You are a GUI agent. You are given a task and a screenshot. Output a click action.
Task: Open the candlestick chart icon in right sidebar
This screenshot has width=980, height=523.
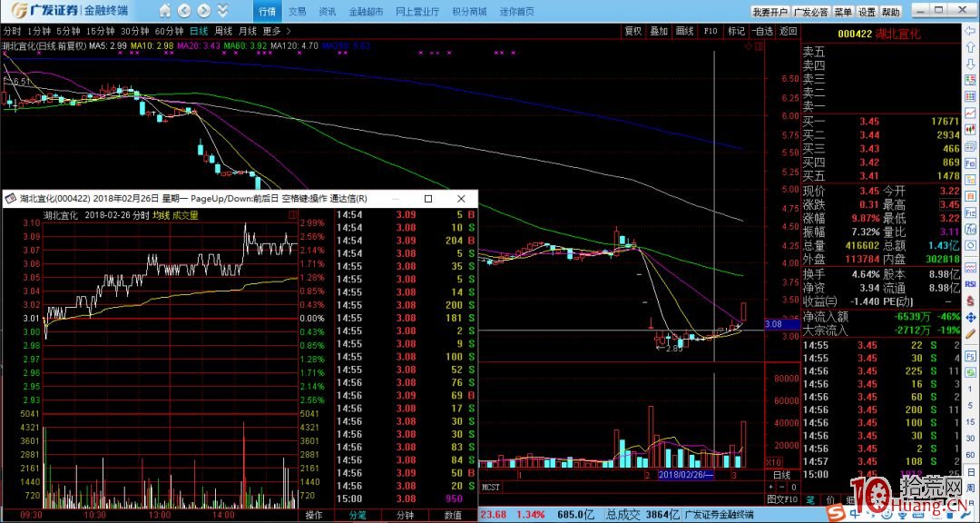coord(970,130)
